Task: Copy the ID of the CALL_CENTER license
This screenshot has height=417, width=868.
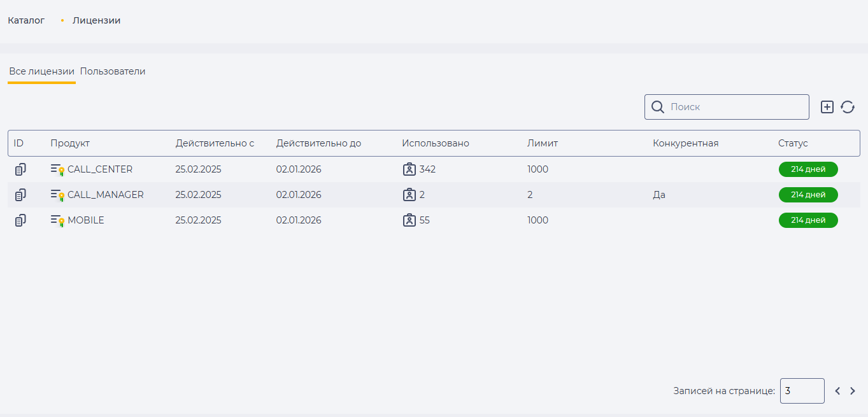Action: click(20, 169)
